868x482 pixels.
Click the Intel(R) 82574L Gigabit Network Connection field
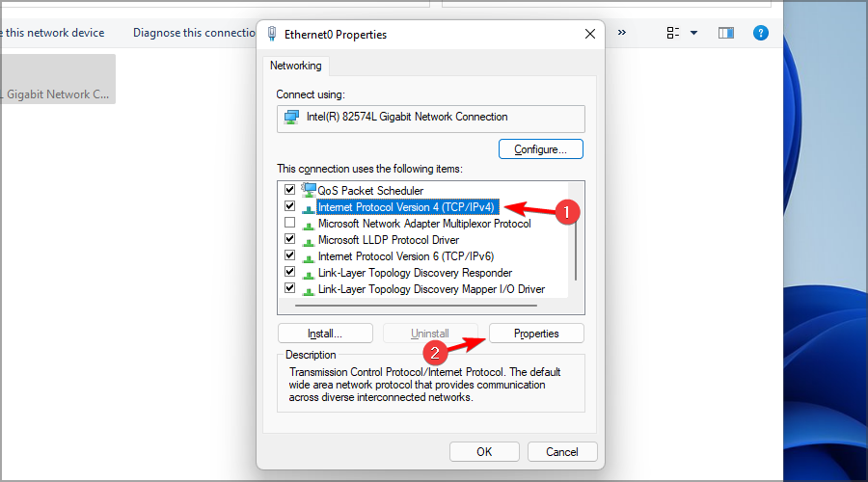pos(431,119)
